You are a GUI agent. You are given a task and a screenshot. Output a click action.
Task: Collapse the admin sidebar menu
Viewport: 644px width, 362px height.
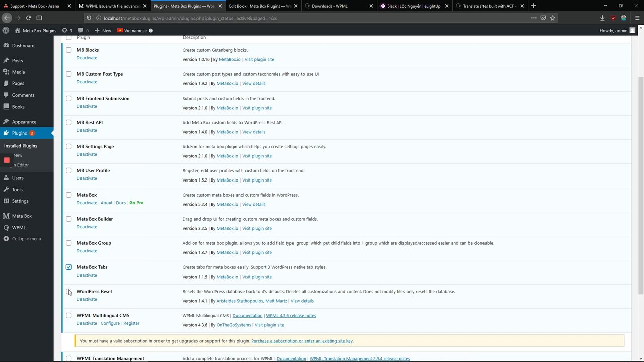27,239
